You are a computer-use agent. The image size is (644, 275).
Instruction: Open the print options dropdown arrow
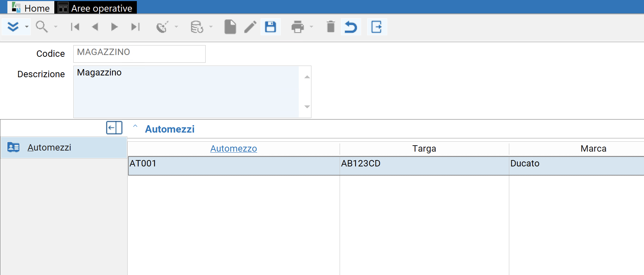point(311,27)
